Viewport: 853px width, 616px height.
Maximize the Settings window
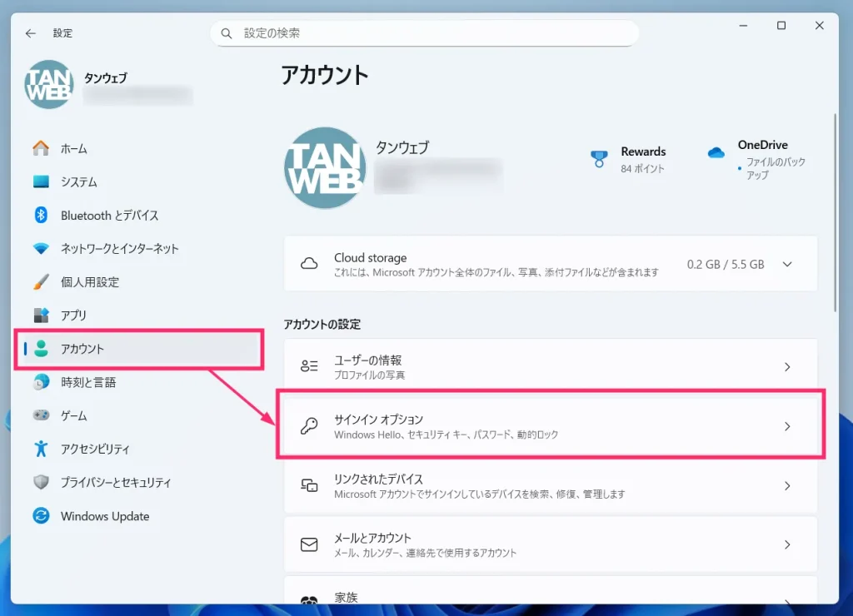click(781, 26)
